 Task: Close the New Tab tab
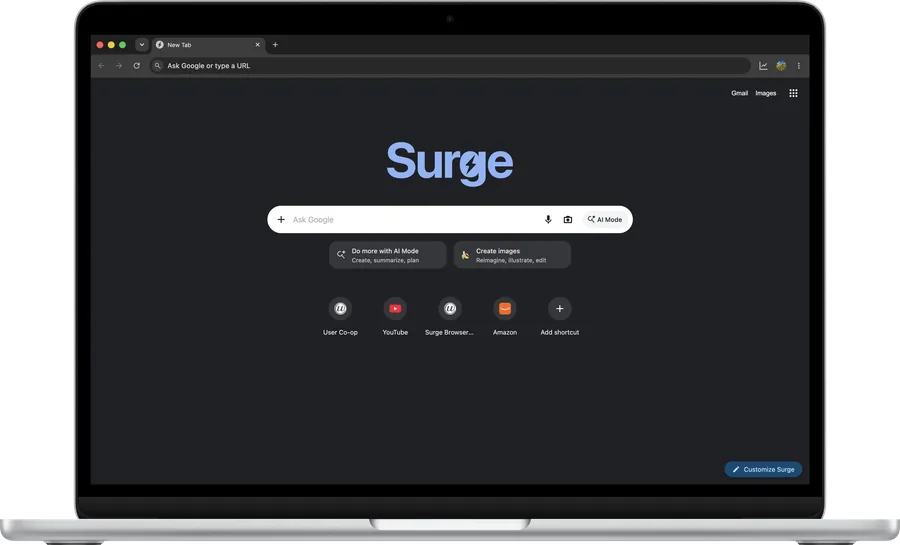pyautogui.click(x=258, y=45)
